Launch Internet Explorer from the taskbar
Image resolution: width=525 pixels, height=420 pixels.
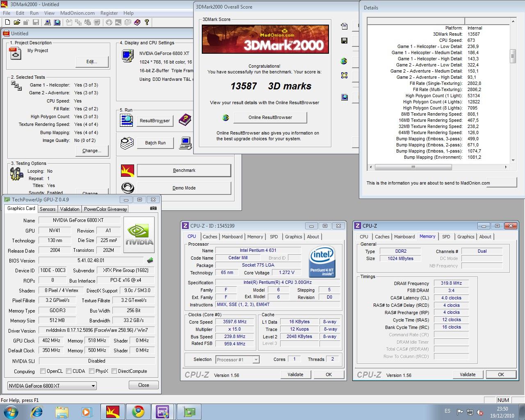37,411
